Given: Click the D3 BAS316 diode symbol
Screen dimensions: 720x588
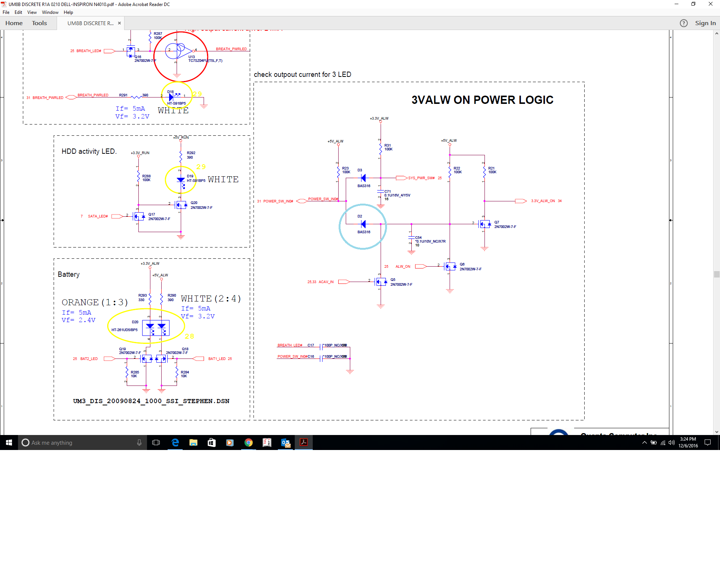Looking at the screenshot, I should (x=363, y=178).
